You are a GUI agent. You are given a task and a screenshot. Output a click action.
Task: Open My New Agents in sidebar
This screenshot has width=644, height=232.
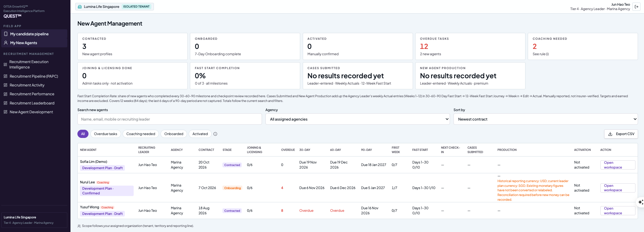coord(34,43)
